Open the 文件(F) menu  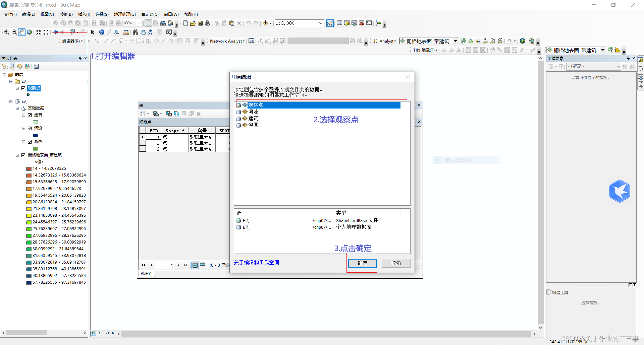[10, 14]
